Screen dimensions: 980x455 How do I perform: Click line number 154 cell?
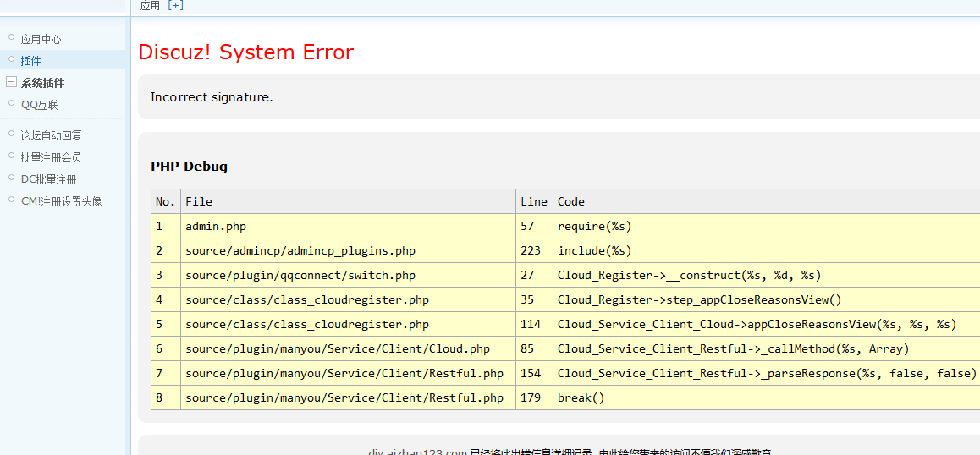point(534,373)
